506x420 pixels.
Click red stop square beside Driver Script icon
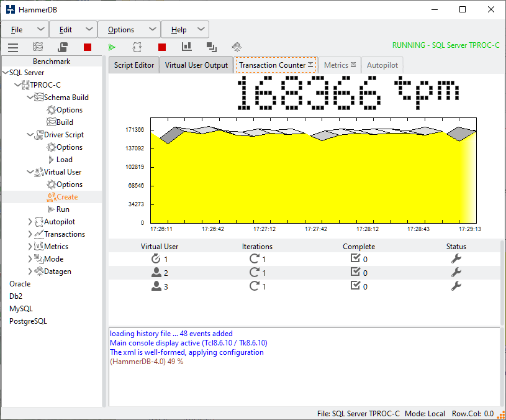pyautogui.click(x=88, y=47)
